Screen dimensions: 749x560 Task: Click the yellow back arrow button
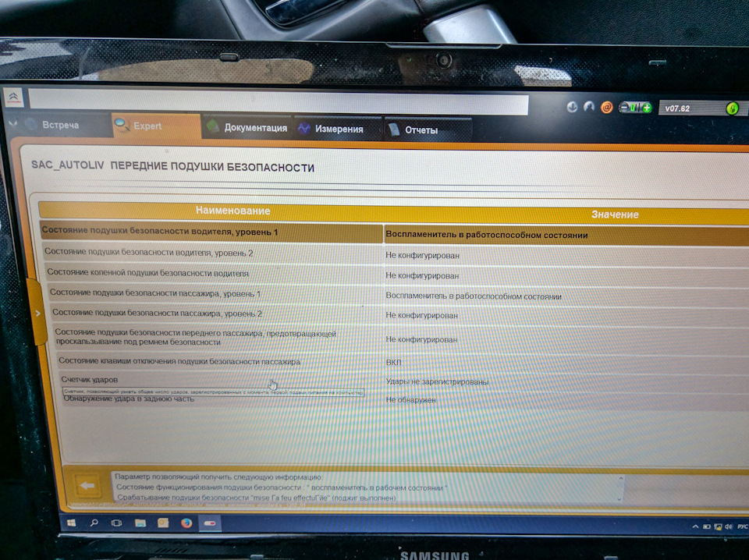[x=87, y=486]
